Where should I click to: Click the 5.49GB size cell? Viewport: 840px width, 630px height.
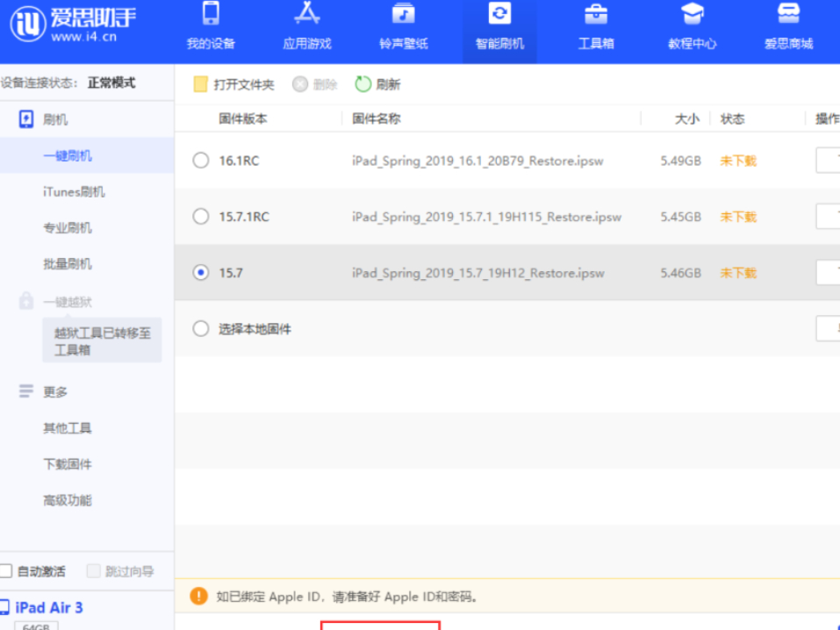click(x=680, y=161)
